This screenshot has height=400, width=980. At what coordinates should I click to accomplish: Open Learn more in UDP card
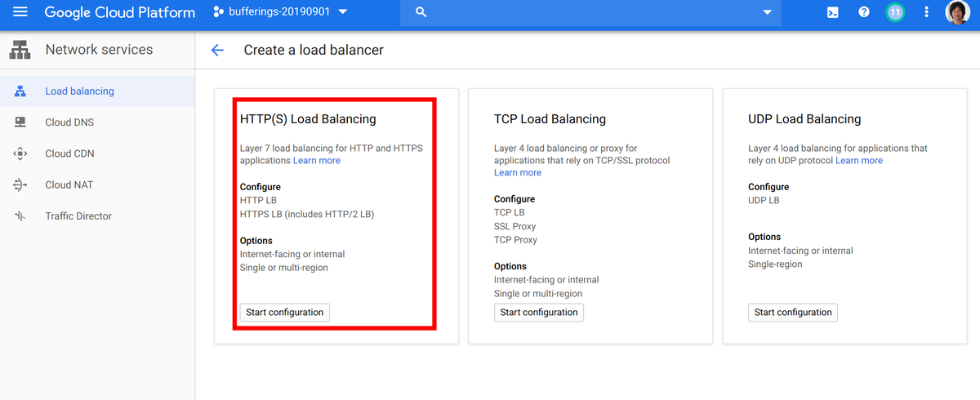tap(859, 161)
